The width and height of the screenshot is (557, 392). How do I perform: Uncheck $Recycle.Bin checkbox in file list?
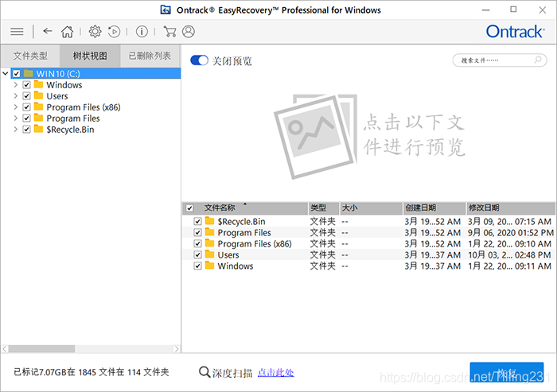pyautogui.click(x=198, y=222)
